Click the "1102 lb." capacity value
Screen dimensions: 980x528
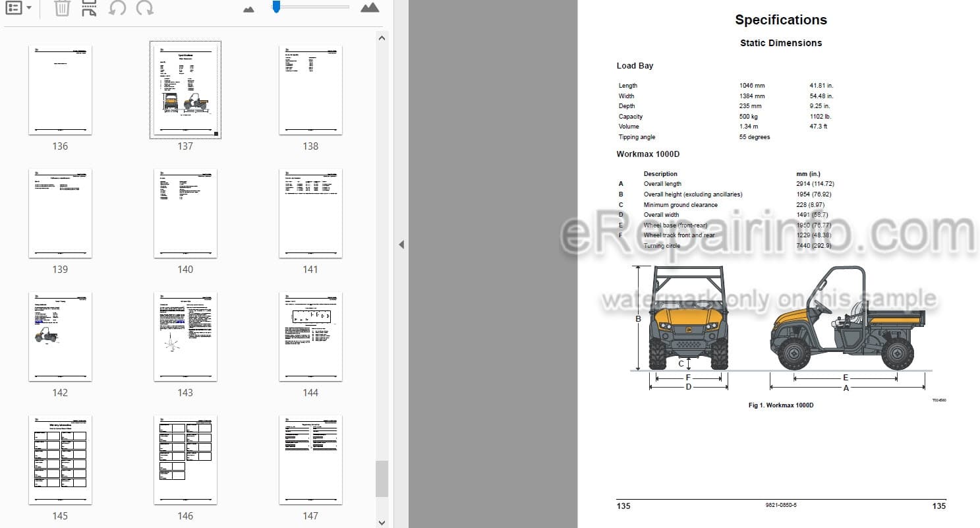pyautogui.click(x=820, y=117)
